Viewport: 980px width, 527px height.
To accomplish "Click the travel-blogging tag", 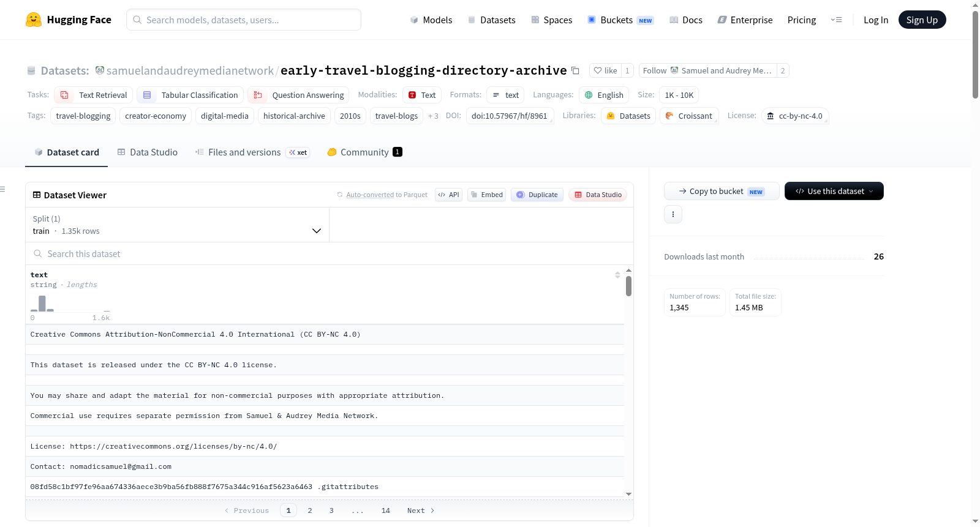I will point(83,116).
